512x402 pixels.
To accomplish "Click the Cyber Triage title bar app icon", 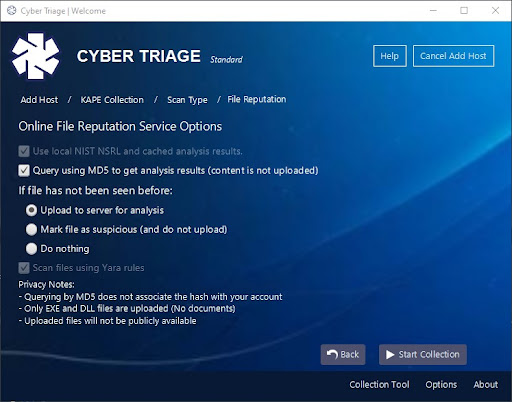I will pyautogui.click(x=12, y=11).
